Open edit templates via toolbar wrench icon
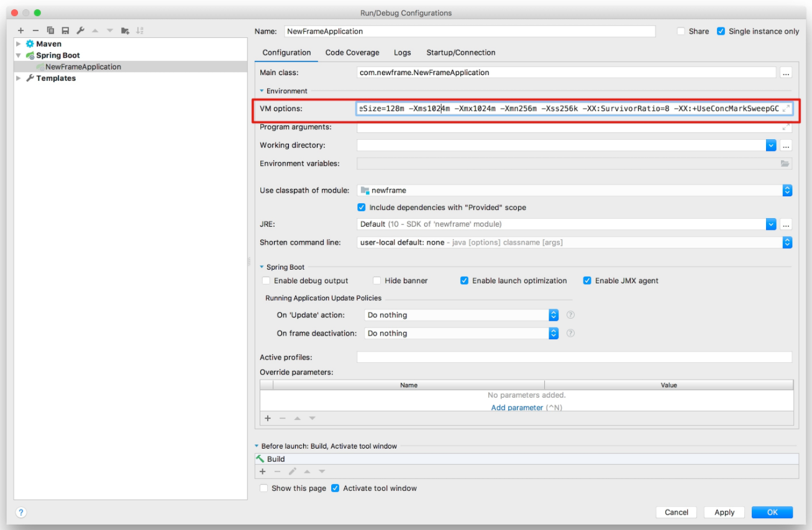812x530 pixels. [80, 30]
